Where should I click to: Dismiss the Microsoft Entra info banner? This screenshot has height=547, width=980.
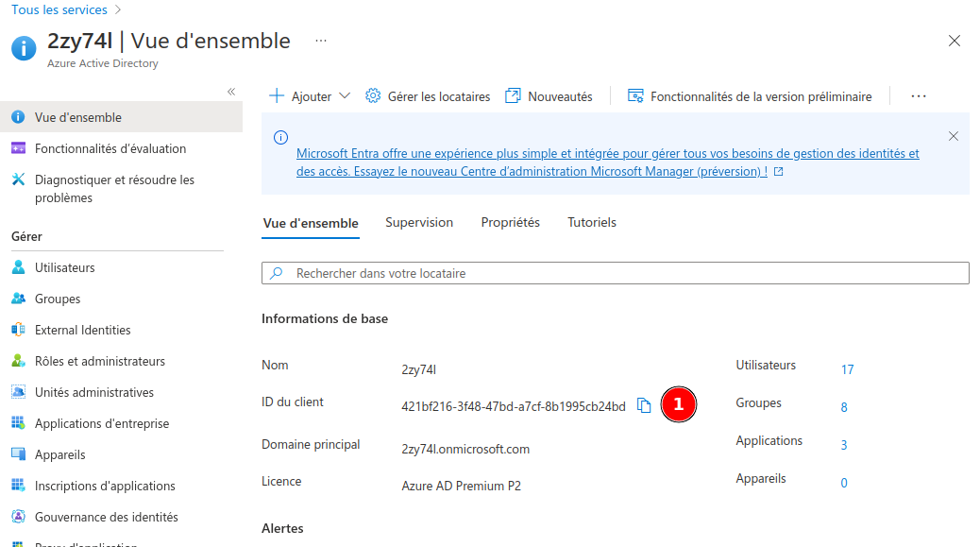[953, 136]
